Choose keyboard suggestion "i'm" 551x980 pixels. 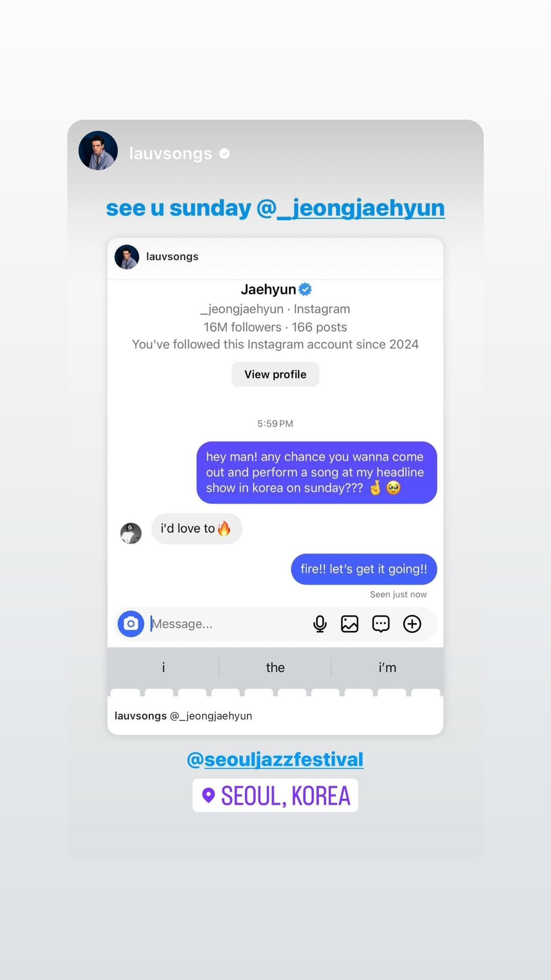(x=387, y=667)
